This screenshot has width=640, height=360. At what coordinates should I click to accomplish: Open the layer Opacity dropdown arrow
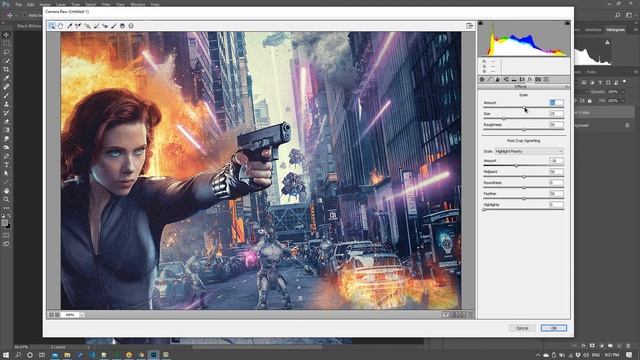click(x=622, y=92)
